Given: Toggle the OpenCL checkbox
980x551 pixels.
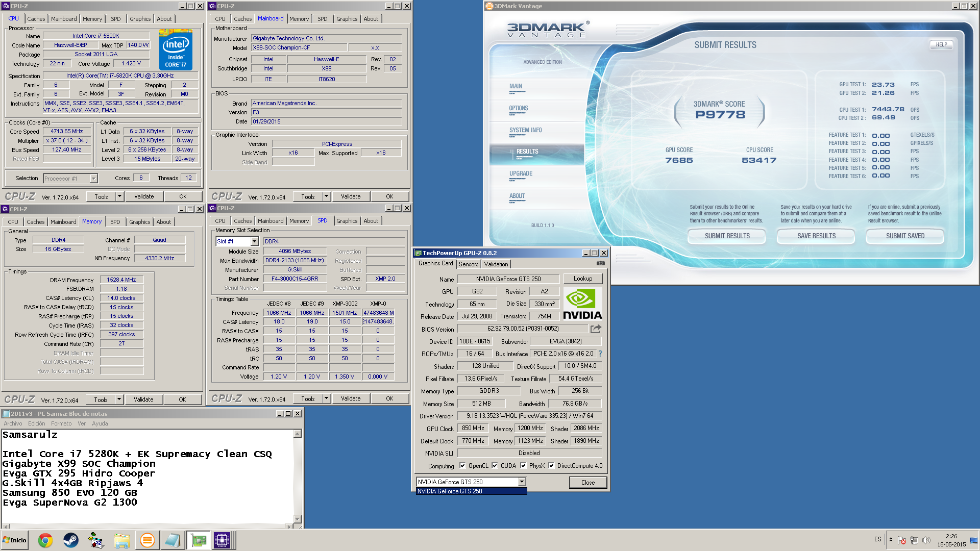Looking at the screenshot, I should (x=462, y=465).
